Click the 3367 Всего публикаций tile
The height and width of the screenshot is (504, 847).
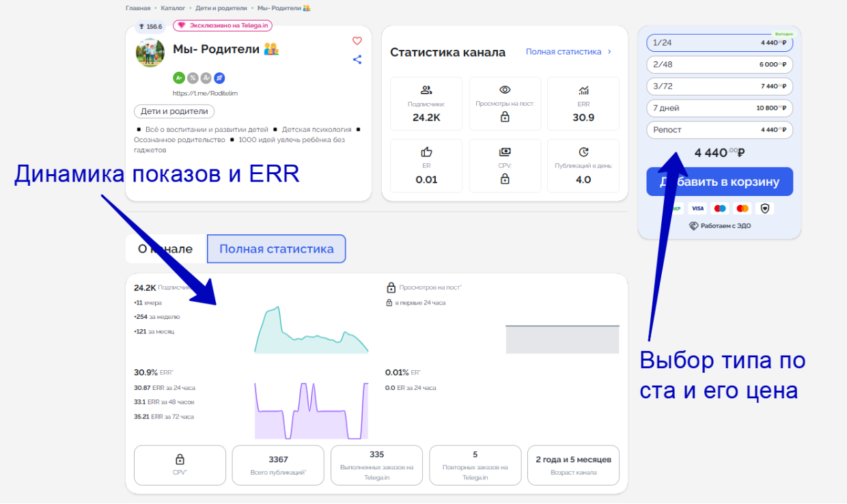[278, 465]
